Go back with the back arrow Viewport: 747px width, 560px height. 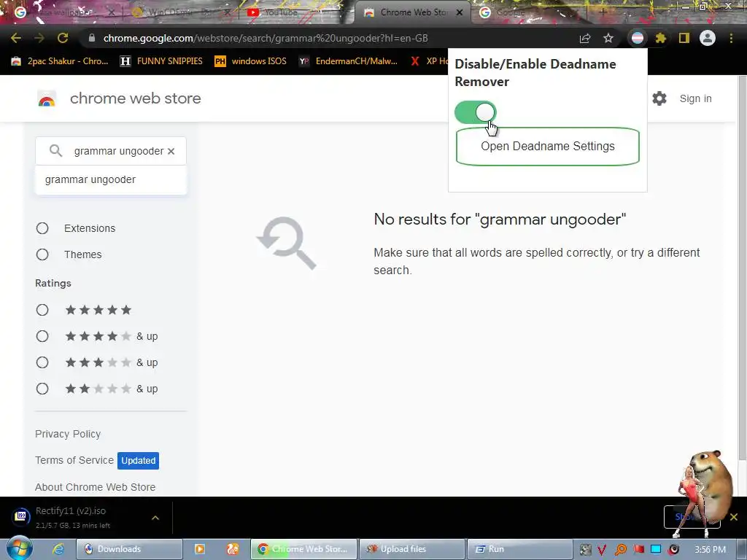[16, 38]
